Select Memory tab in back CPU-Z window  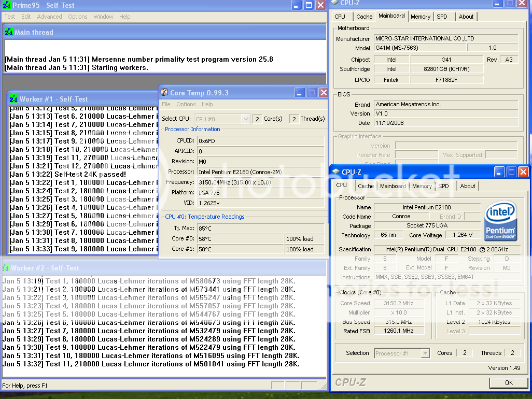click(421, 17)
